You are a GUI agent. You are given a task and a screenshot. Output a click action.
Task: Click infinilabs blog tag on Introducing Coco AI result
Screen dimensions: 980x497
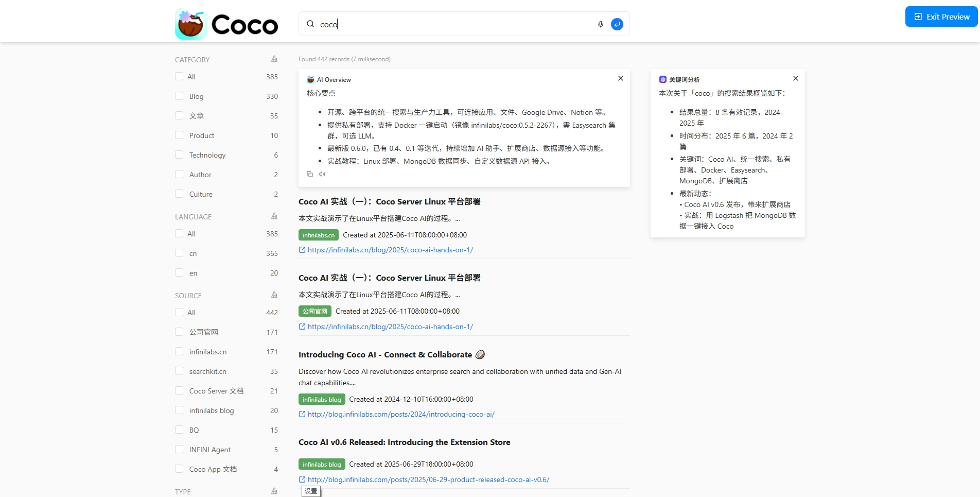322,399
